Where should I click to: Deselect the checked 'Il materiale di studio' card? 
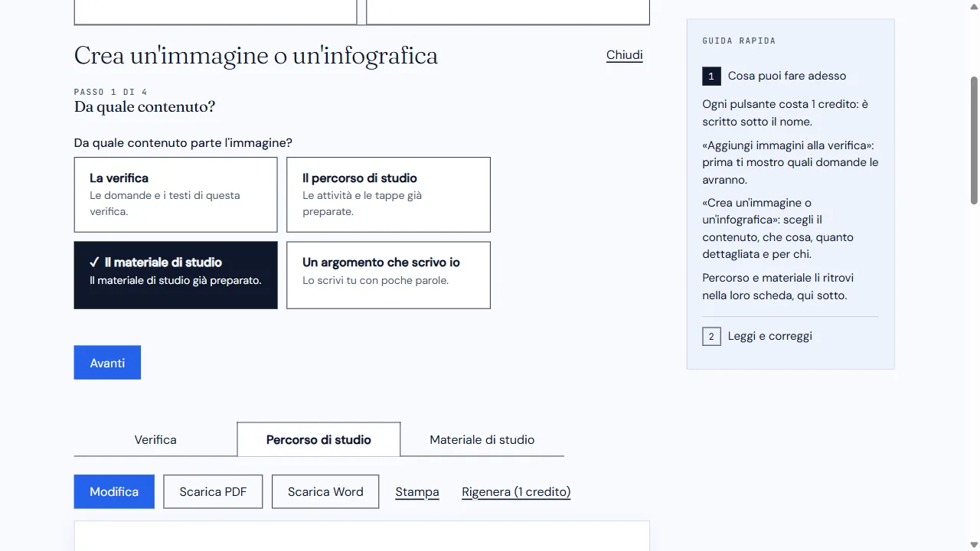tap(175, 275)
